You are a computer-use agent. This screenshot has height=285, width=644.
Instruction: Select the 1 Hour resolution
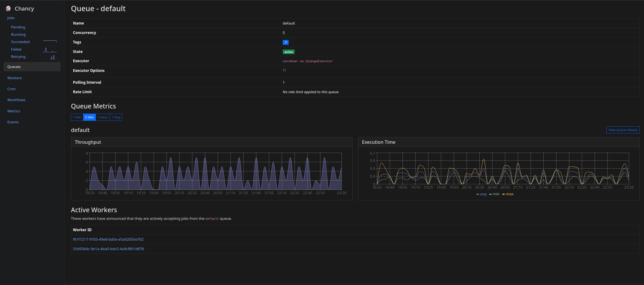point(103,117)
